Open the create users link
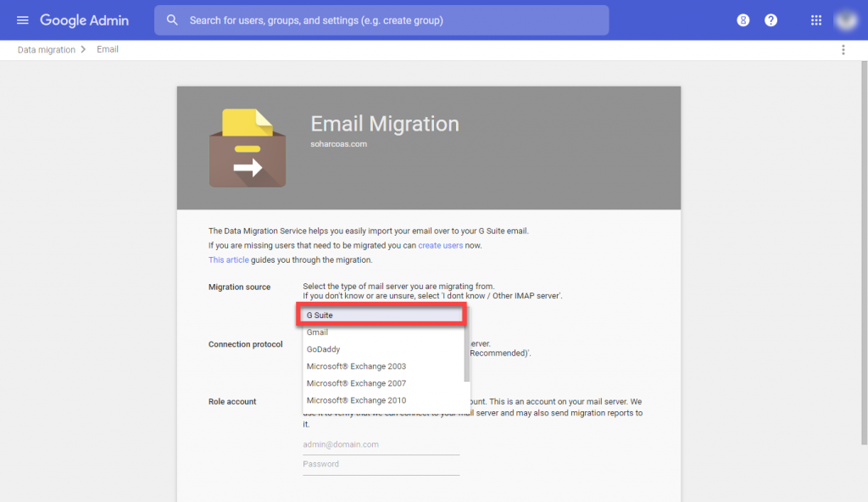The width and height of the screenshot is (868, 502). (440, 245)
